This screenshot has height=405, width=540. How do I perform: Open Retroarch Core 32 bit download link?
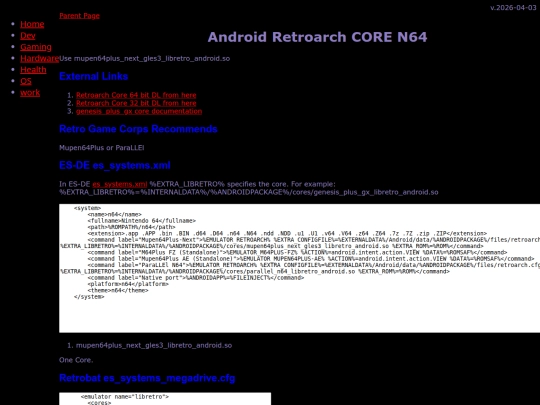click(136, 103)
